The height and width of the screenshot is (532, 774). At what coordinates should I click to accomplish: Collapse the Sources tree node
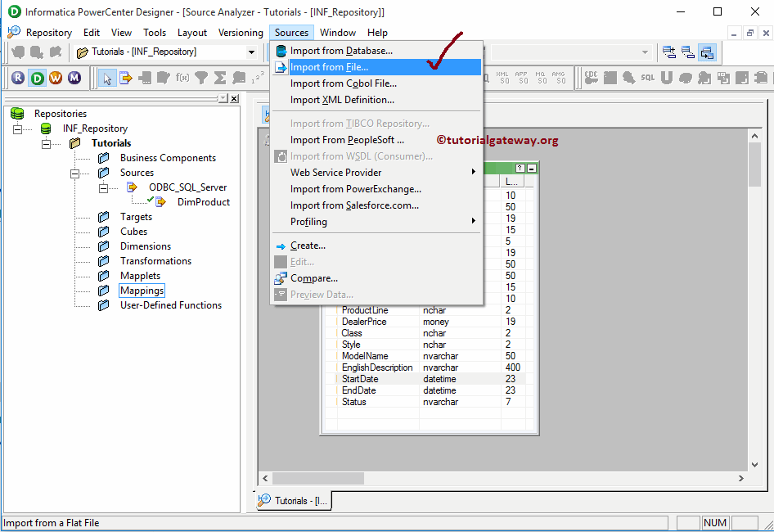pos(75,174)
